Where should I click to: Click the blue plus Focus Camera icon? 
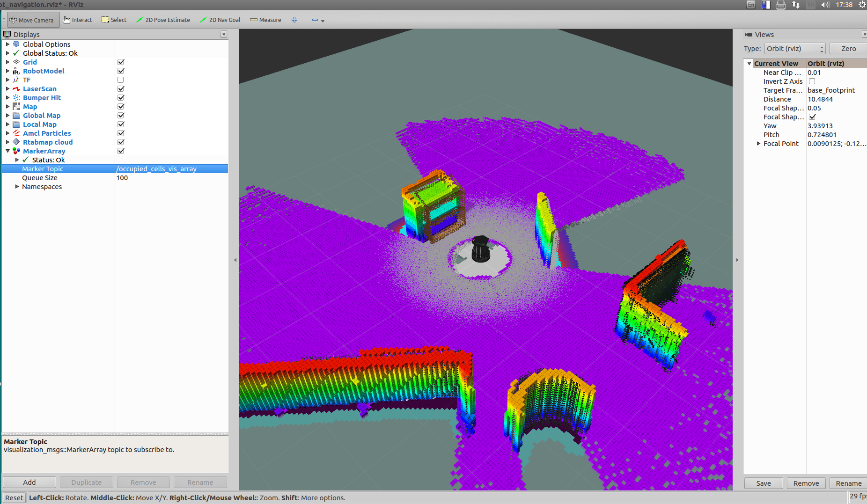294,20
